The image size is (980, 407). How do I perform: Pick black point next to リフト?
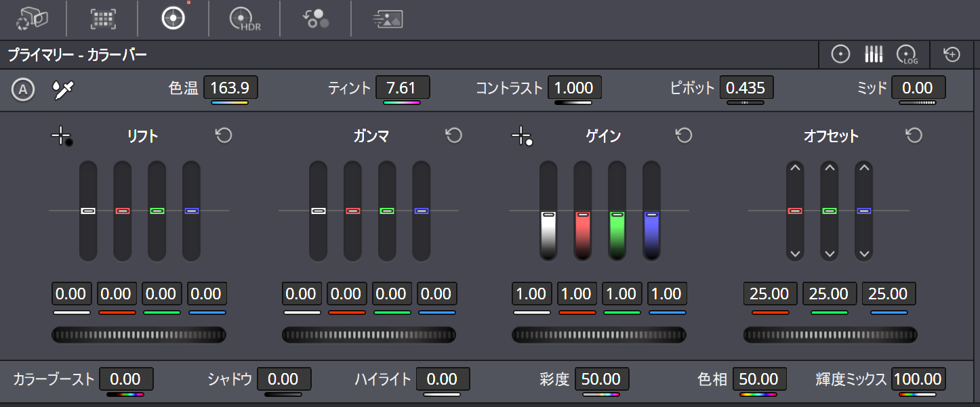62,136
